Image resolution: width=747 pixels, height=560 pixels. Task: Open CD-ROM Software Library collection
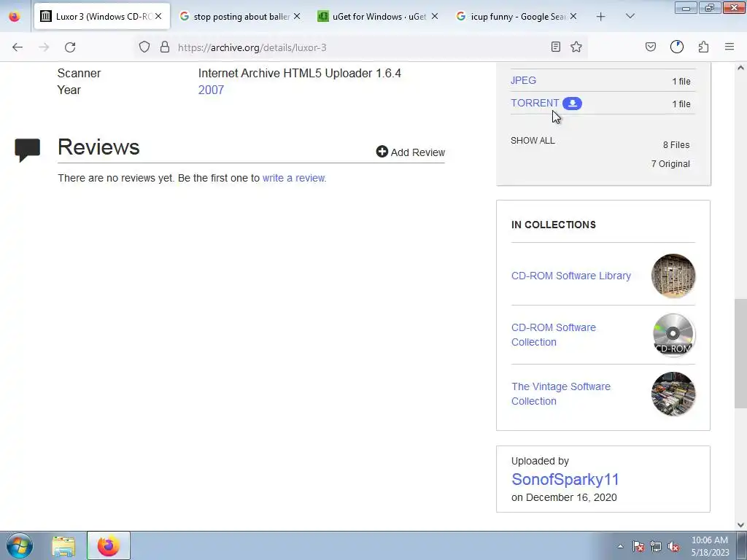[570, 276]
